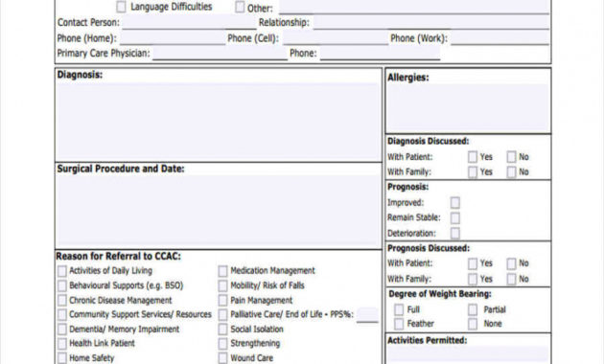The image size is (604, 364).
Task: Check Prognosis Discussed With Patient No
Action: point(511,263)
